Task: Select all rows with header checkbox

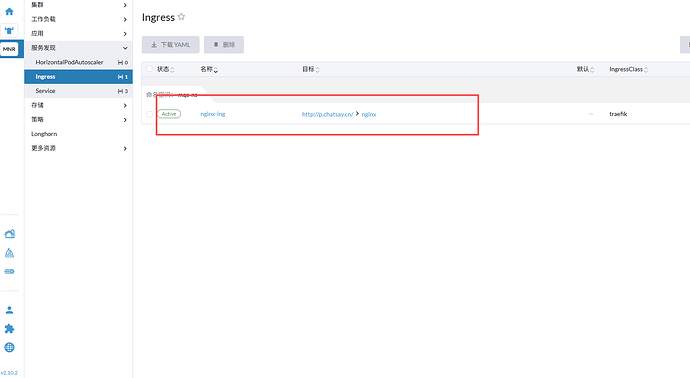Action: pyautogui.click(x=149, y=69)
